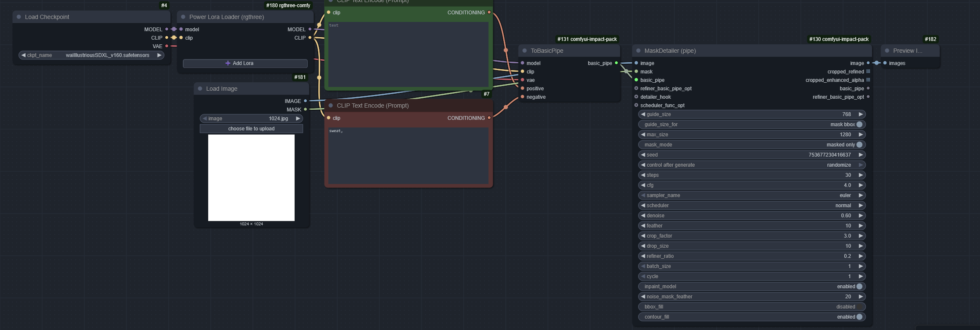
Task: Click the Add Lora button
Action: [x=245, y=63]
